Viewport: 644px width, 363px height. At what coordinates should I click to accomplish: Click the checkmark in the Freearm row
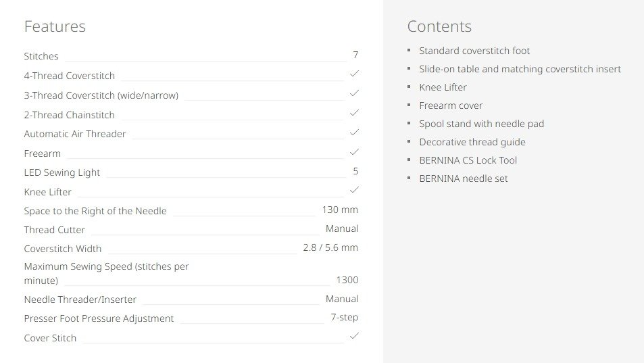354,151
